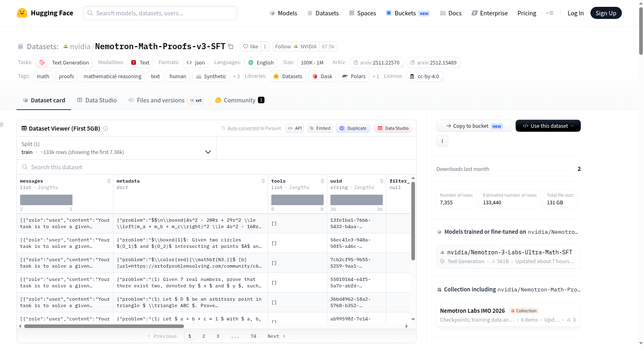This screenshot has width=644, height=347.
Task: Sort by the metadata column
Action: [263, 181]
